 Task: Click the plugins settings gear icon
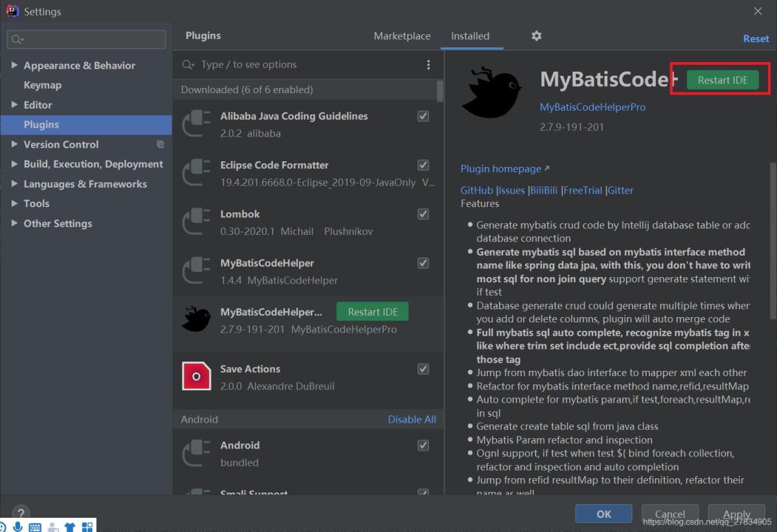click(536, 36)
